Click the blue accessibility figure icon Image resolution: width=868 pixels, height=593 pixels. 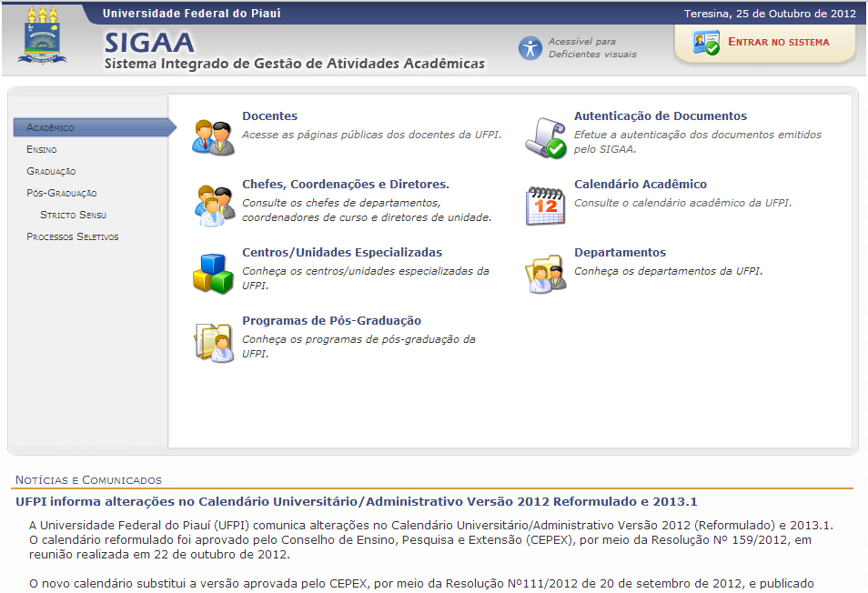(530, 48)
